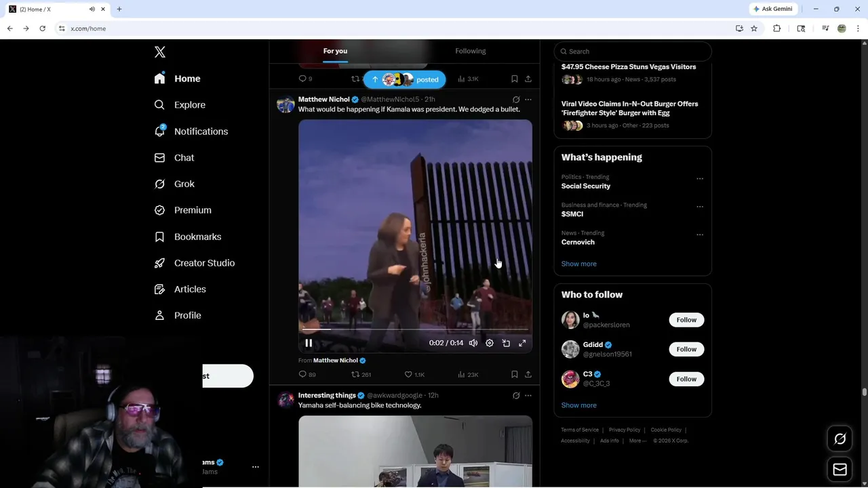Bookmark this page with star icon
This screenshot has height=488, width=868.
pyautogui.click(x=754, y=28)
